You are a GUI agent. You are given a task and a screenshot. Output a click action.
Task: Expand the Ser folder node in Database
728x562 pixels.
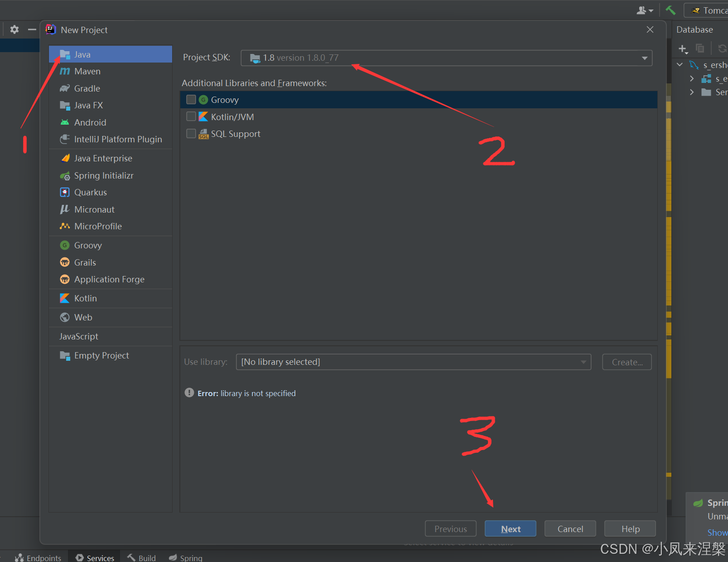point(692,92)
